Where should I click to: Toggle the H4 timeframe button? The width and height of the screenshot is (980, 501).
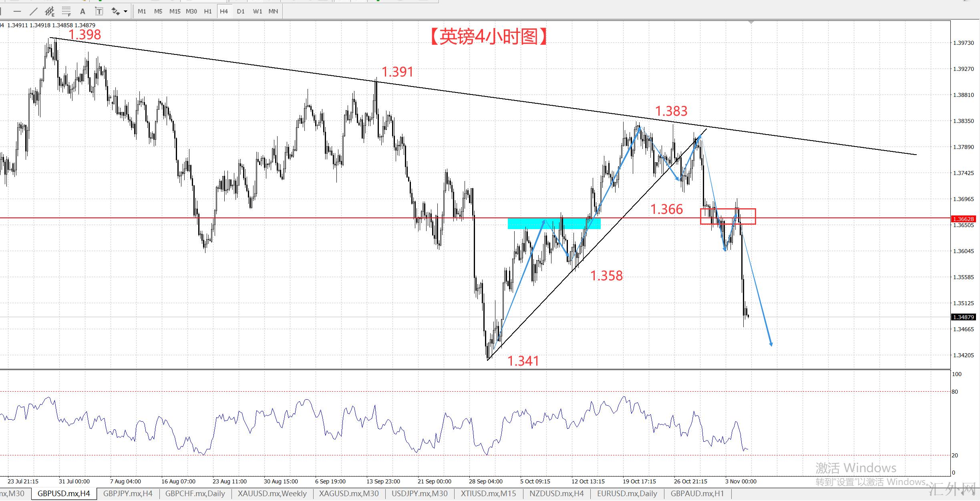pyautogui.click(x=223, y=12)
